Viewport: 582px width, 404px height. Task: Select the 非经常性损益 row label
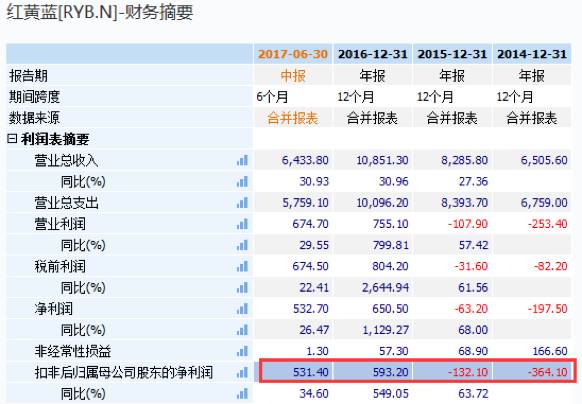coord(73,351)
